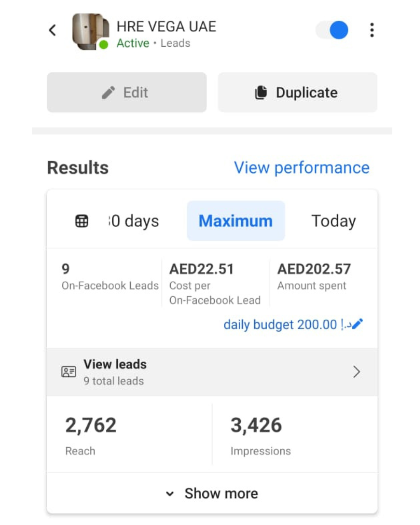Open the HRE VEGA UAE ad thumbnail
Screen dimensions: 420x525
(90, 31)
